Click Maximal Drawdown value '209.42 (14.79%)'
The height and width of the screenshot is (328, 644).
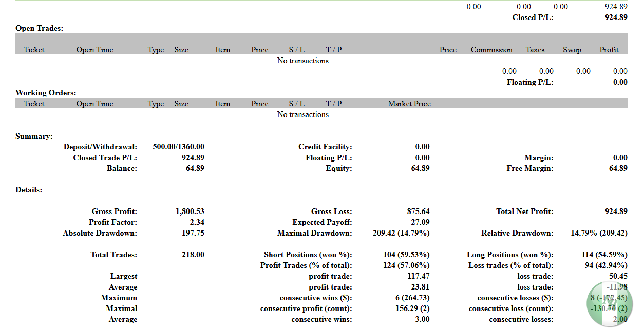pyautogui.click(x=401, y=233)
